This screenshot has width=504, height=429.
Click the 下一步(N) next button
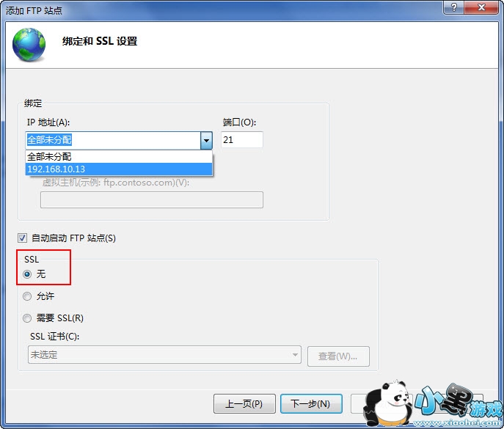tap(311, 403)
